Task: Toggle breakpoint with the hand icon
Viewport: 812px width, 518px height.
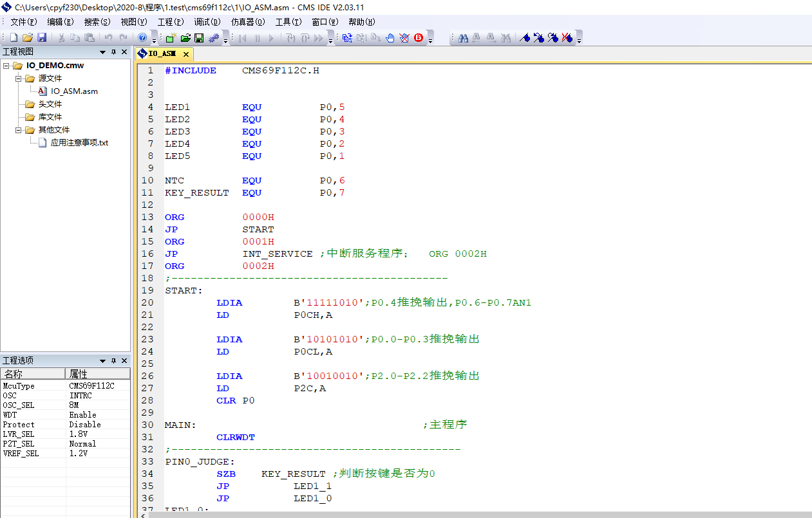Action: 390,38
